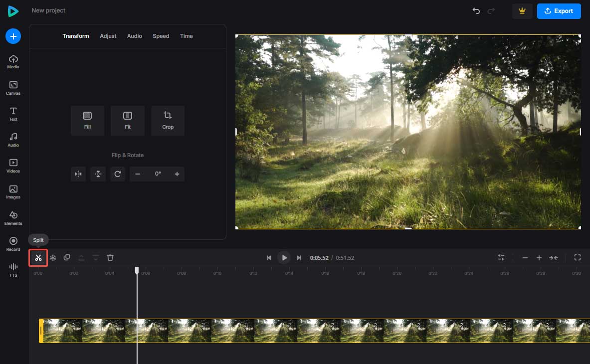Rotate the clip 90 degrees clockwise
590x364 pixels.
point(118,174)
